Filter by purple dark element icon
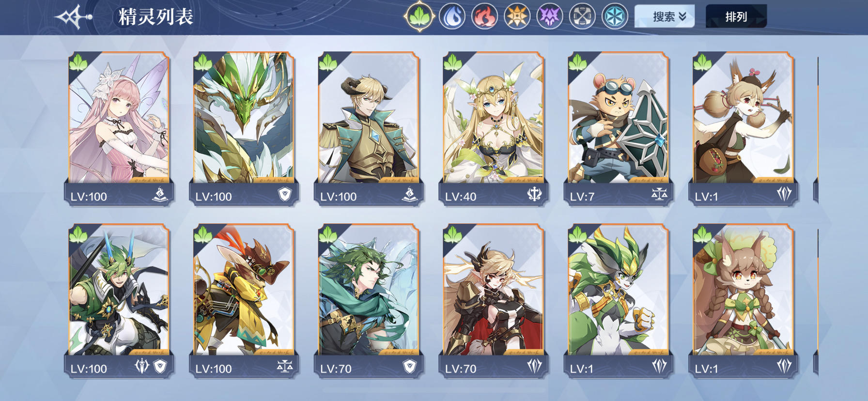This screenshot has height=401, width=868. 549,16
